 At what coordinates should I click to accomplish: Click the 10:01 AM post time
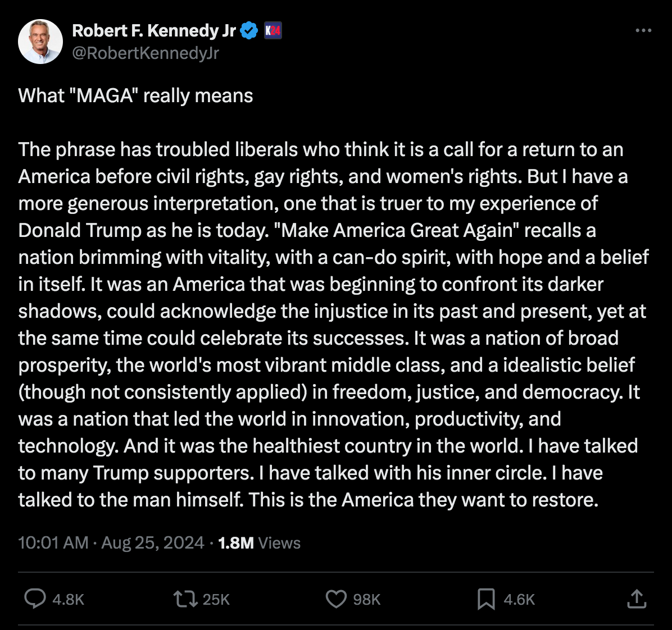click(53, 543)
